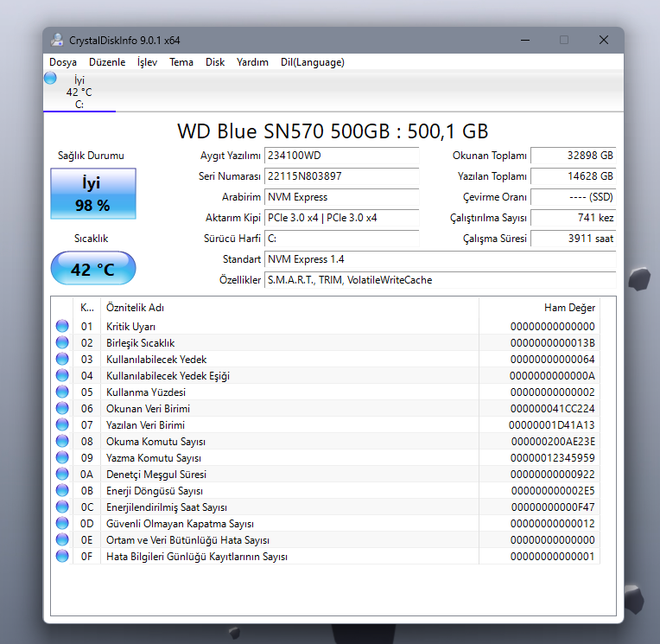The image size is (660, 644).
Task: Open the Disk menu
Action: coord(214,62)
